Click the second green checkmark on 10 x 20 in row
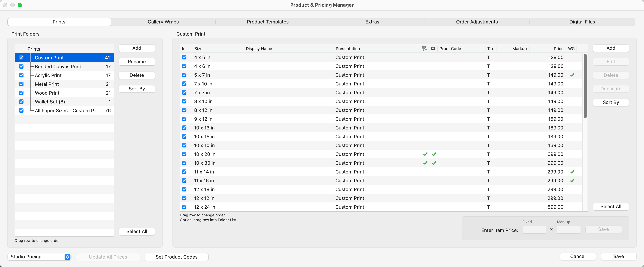 click(x=434, y=154)
